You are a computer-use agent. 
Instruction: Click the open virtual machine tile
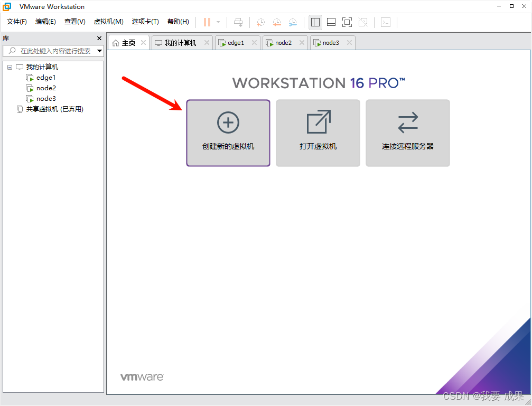[x=318, y=133]
